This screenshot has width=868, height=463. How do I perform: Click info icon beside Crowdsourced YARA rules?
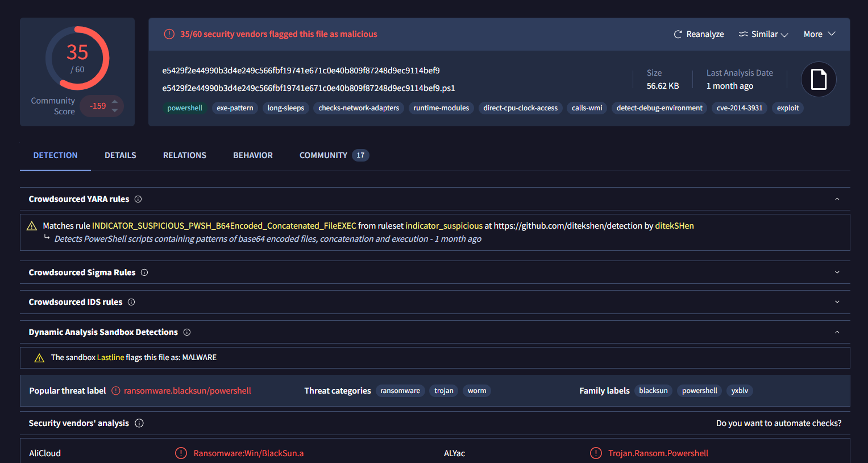tap(138, 199)
